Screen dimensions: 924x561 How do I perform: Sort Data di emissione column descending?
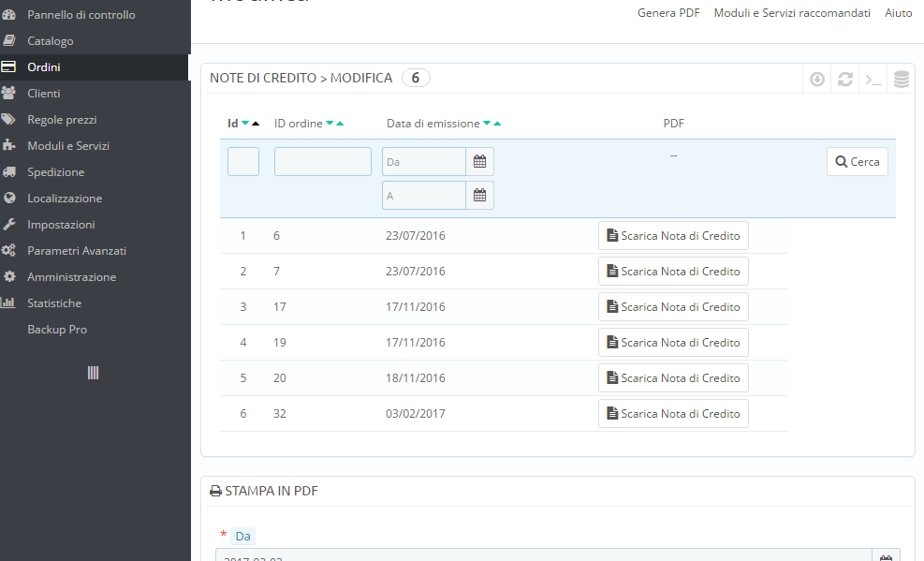[x=487, y=124]
